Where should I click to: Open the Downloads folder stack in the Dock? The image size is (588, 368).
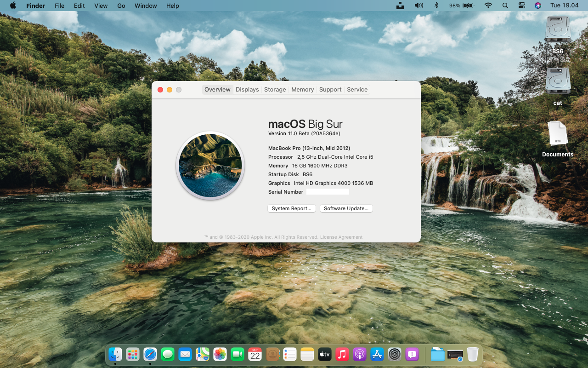coord(438,354)
